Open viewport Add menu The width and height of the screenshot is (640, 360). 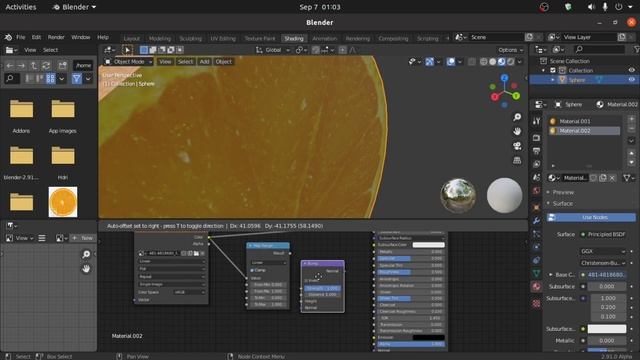[204, 62]
